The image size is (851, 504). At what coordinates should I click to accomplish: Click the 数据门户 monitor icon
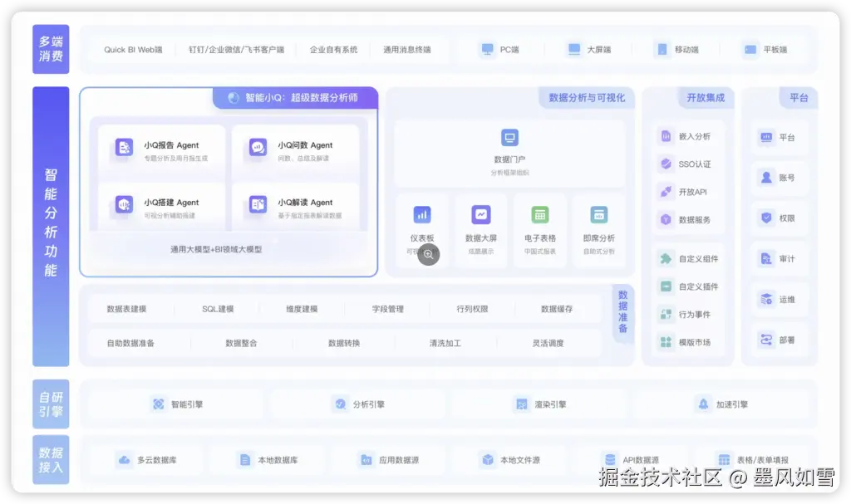pos(509,137)
